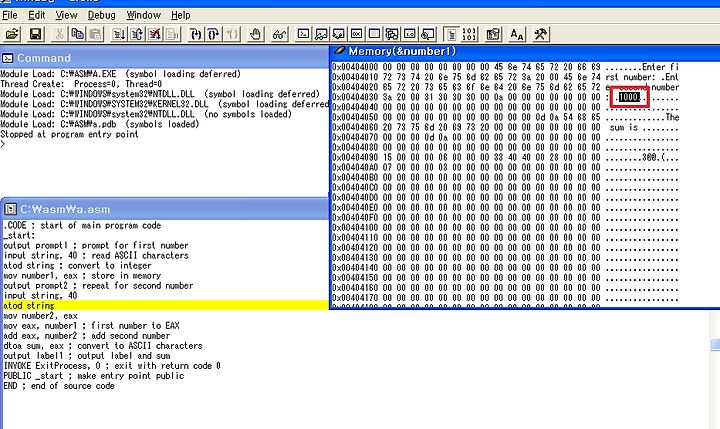This screenshot has width=720, height=429.
Task: Click the 'INVOKE ExitProcess, 0' source line
Action: pyautogui.click(x=112, y=366)
